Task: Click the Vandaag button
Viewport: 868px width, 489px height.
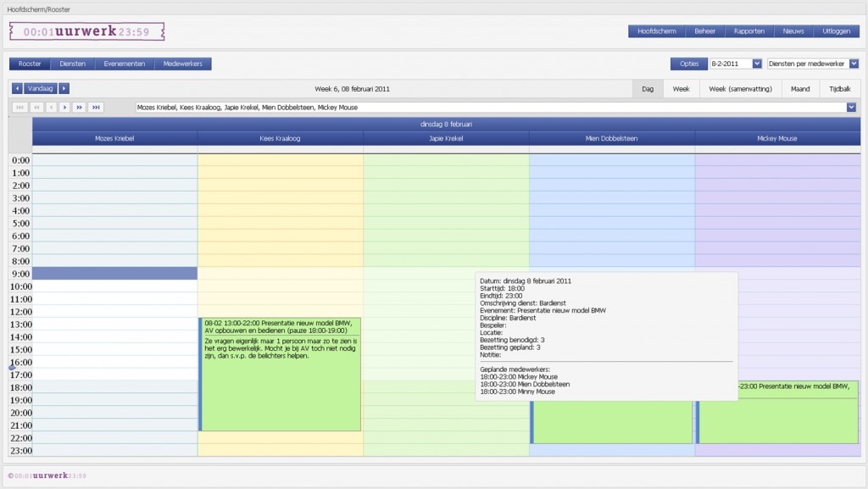Action: click(41, 88)
